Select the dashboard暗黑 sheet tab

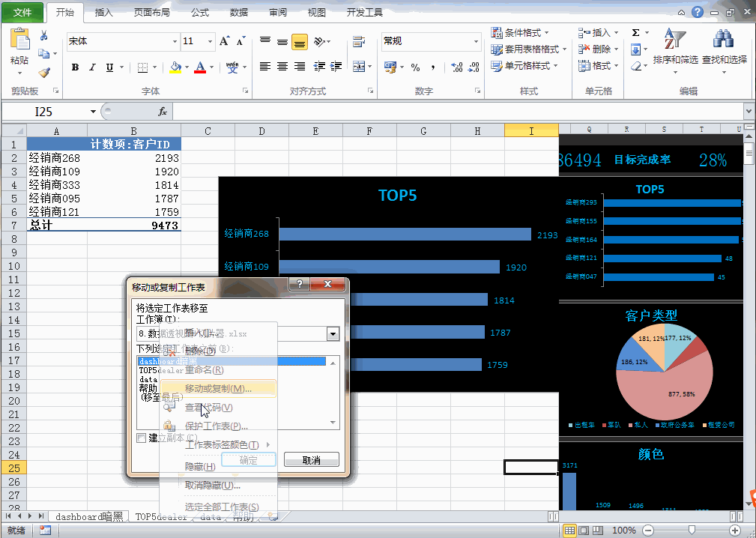pyautogui.click(x=90, y=517)
